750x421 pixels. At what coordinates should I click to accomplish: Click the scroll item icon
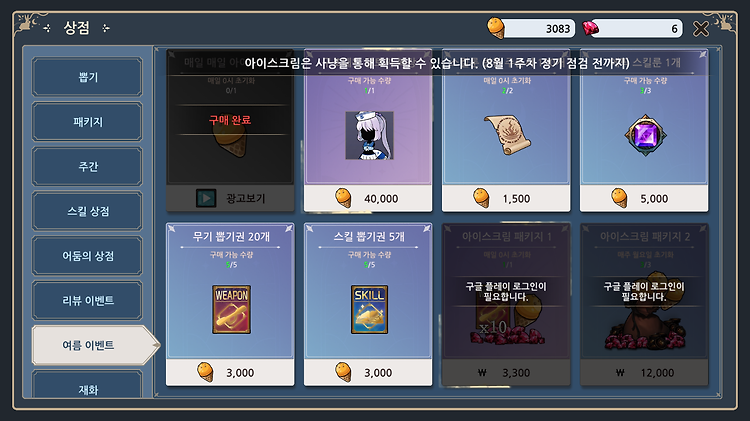coord(507,134)
